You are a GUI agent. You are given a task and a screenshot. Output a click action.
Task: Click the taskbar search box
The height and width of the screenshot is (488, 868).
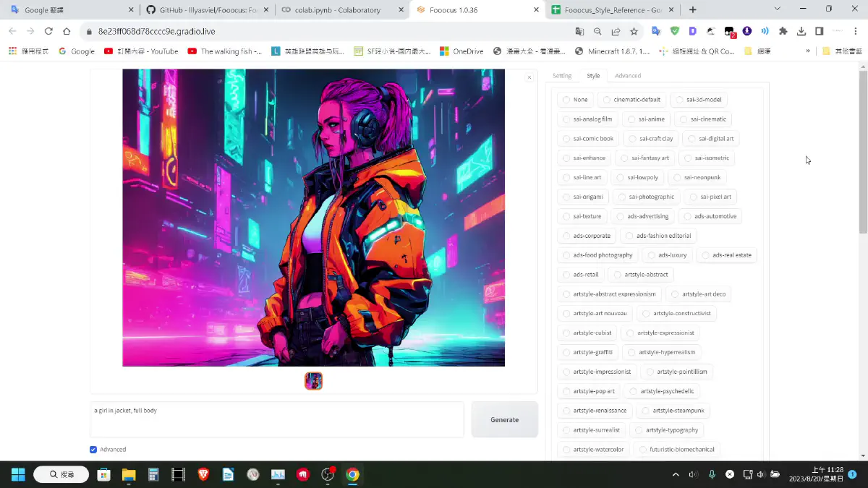click(61, 474)
